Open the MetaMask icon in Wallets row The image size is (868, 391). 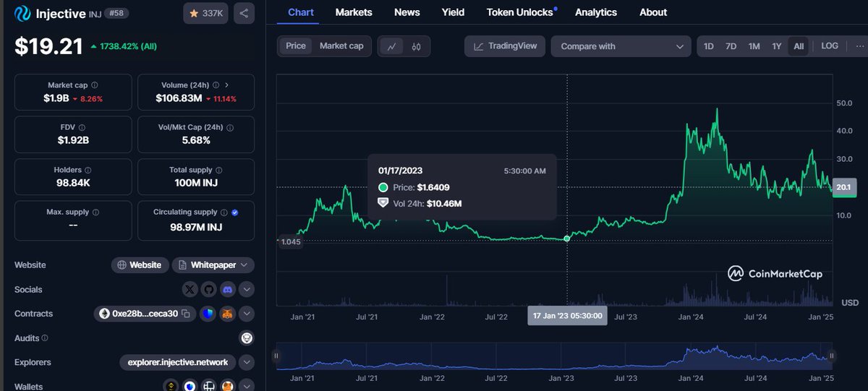coord(228,386)
